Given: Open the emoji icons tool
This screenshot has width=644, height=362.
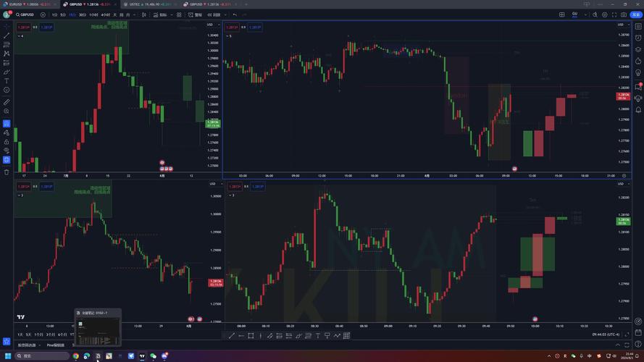Looking at the screenshot, I should [7, 90].
